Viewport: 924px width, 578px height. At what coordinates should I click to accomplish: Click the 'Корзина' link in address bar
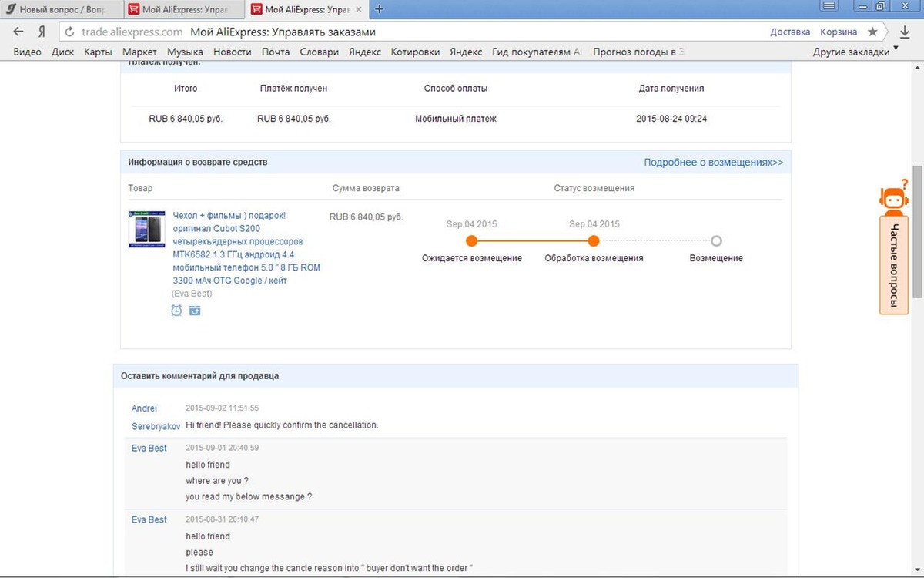[839, 32]
